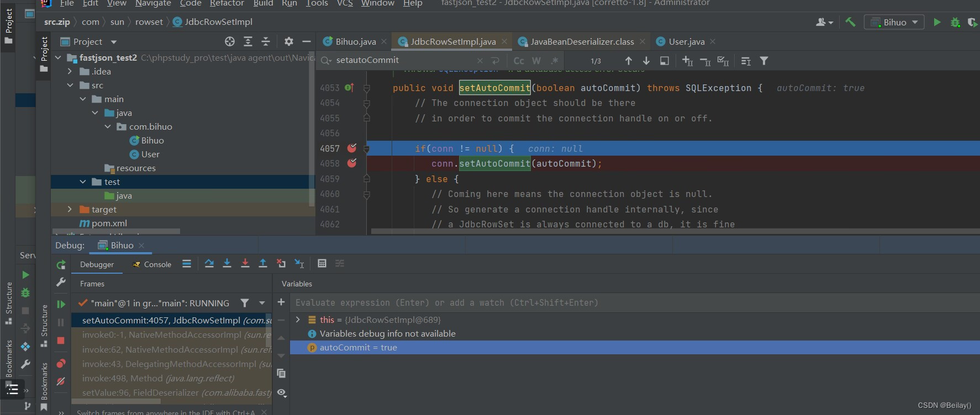Open the Refactor menu
980x415 pixels.
[x=226, y=3]
